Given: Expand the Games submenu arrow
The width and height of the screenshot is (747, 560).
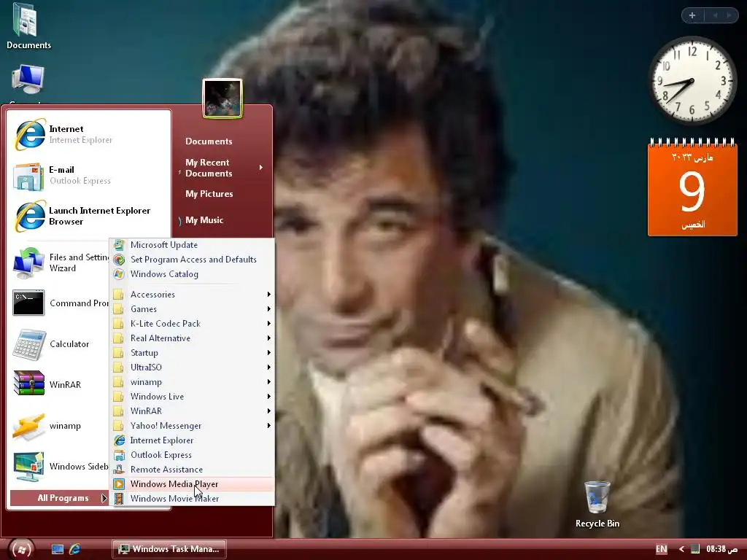Looking at the screenshot, I should (268, 309).
